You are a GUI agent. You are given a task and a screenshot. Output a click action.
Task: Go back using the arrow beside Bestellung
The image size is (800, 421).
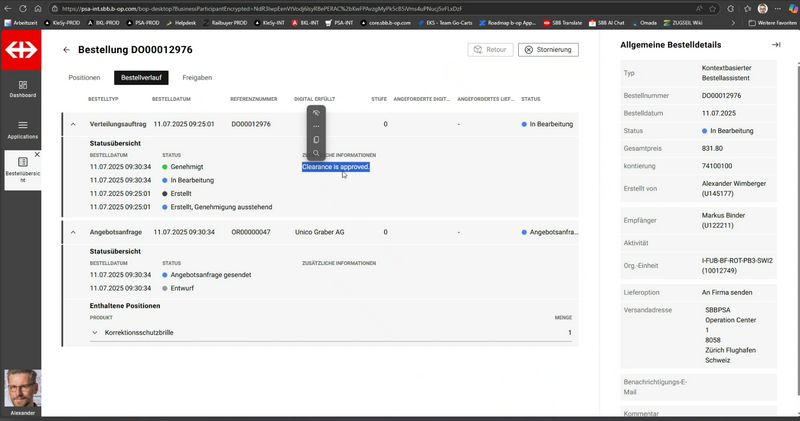click(x=66, y=49)
